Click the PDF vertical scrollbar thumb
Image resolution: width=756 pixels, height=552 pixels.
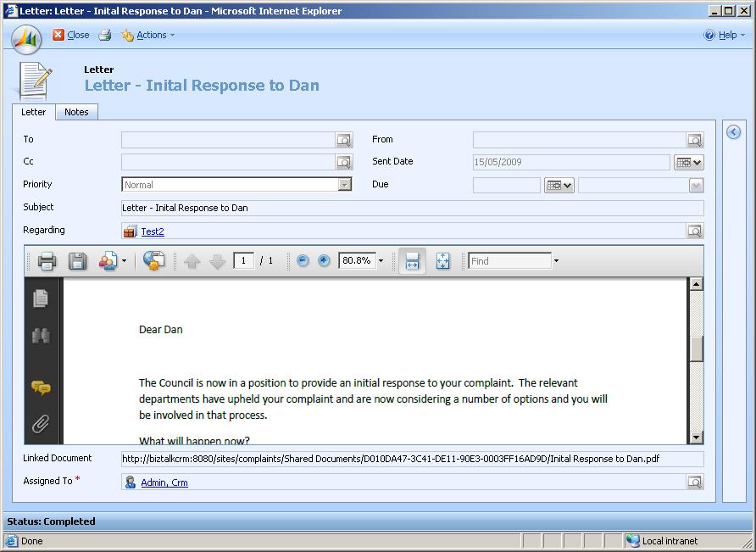click(x=696, y=348)
